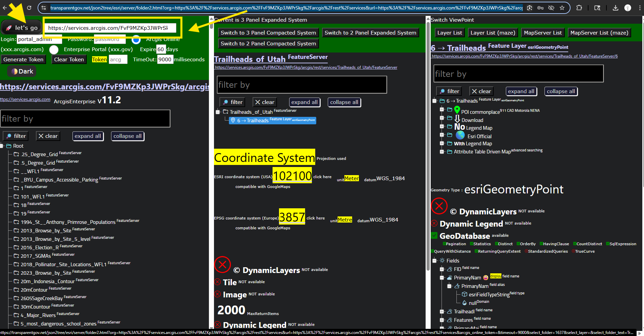Switch to Layer List viewpoint
This screenshot has width=644, height=336.
[450, 33]
